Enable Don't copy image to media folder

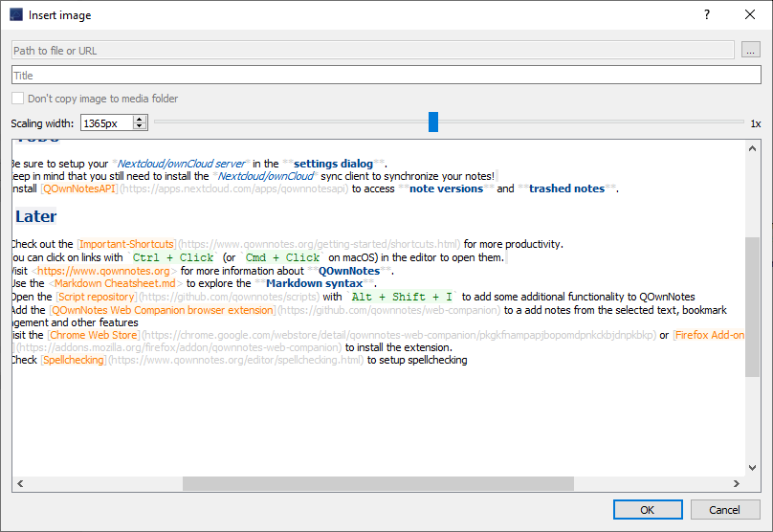point(18,99)
